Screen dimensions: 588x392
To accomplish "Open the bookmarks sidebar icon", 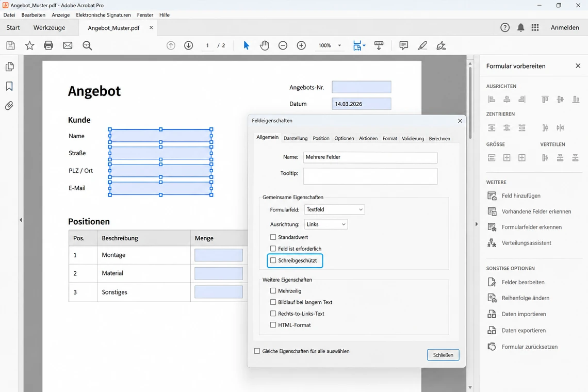I will 9,86.
